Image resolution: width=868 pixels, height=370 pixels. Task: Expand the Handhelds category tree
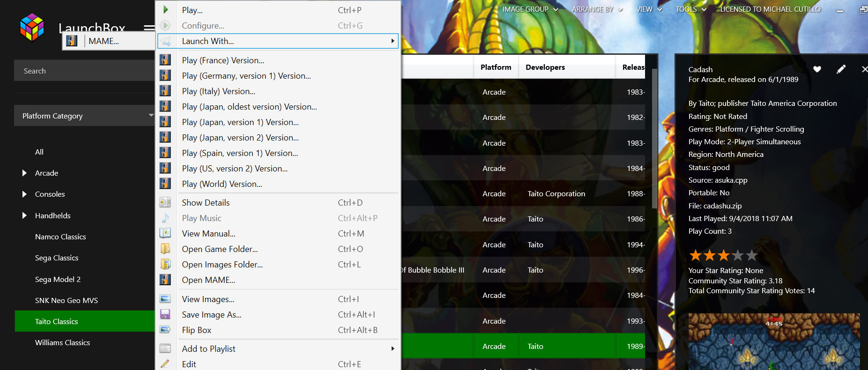pyautogui.click(x=24, y=216)
